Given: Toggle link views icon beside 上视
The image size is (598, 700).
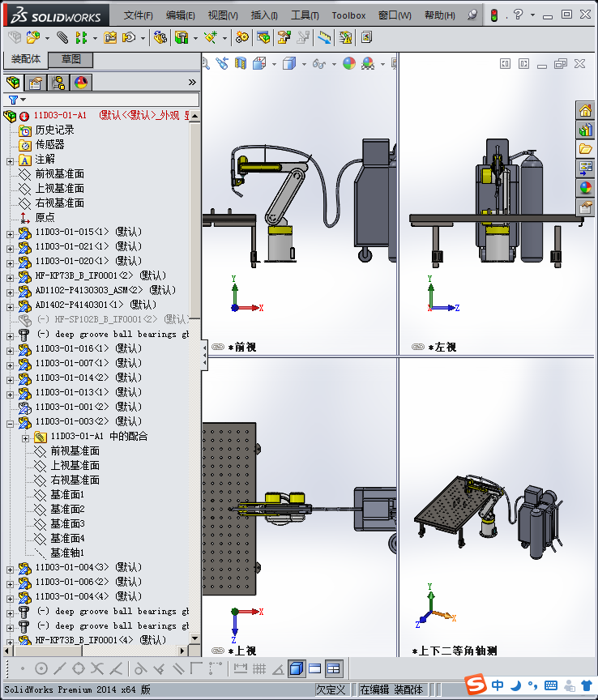Looking at the screenshot, I should click(218, 651).
